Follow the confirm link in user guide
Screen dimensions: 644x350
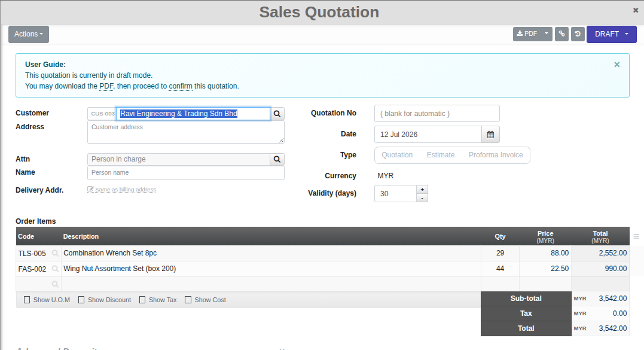click(181, 86)
